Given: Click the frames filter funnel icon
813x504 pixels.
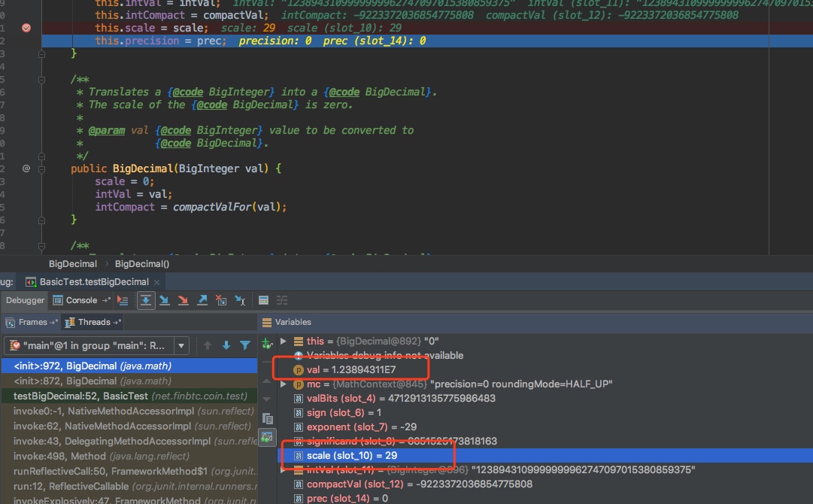Looking at the screenshot, I should coord(245,345).
